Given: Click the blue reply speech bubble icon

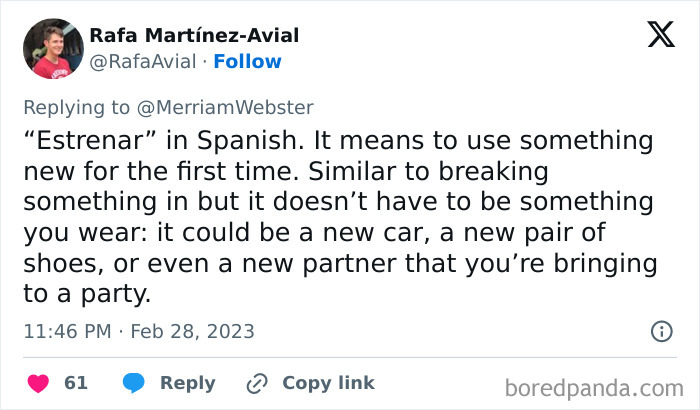Looking at the screenshot, I should (136, 383).
